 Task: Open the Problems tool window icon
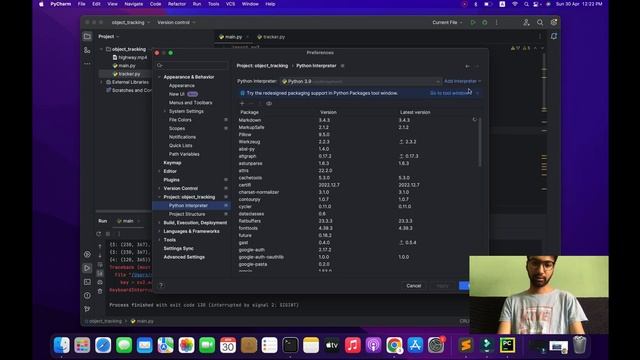click(x=87, y=295)
